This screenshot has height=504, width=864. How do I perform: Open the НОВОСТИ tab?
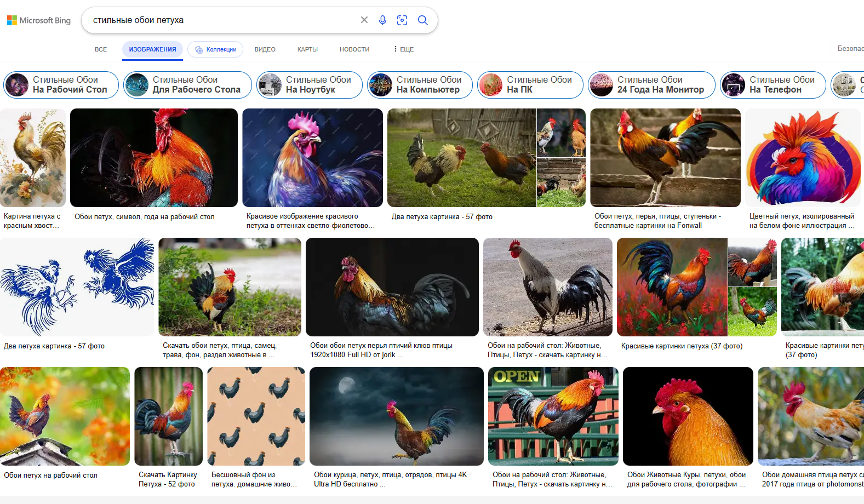(x=354, y=49)
